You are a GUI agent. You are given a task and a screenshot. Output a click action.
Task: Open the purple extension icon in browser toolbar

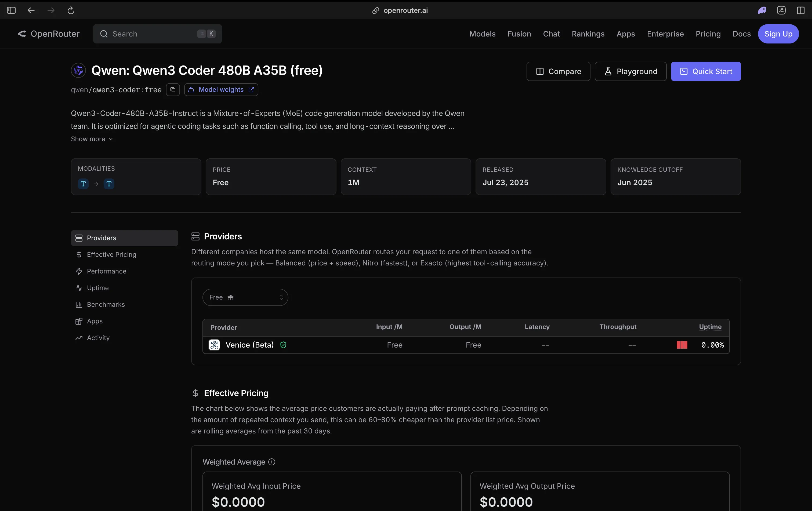click(762, 10)
